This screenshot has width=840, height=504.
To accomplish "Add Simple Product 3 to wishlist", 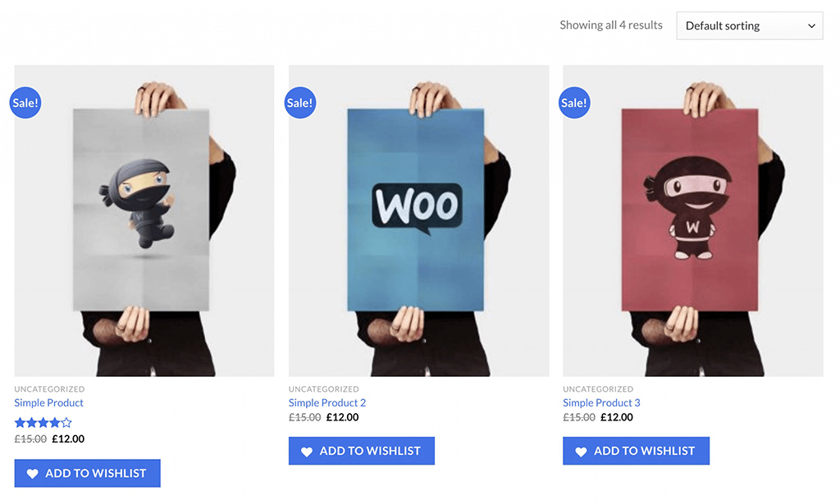I will pos(636,451).
